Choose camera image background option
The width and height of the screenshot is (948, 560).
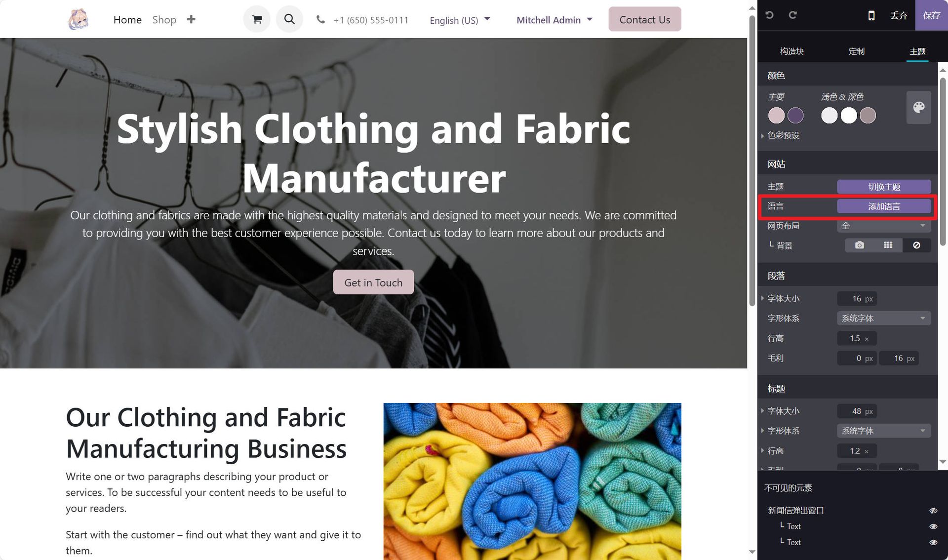[859, 245]
